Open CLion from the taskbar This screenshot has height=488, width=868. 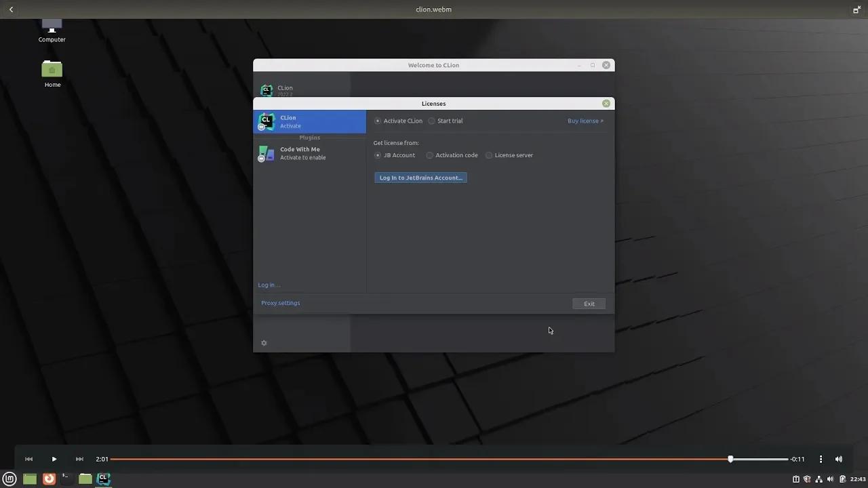point(103,479)
